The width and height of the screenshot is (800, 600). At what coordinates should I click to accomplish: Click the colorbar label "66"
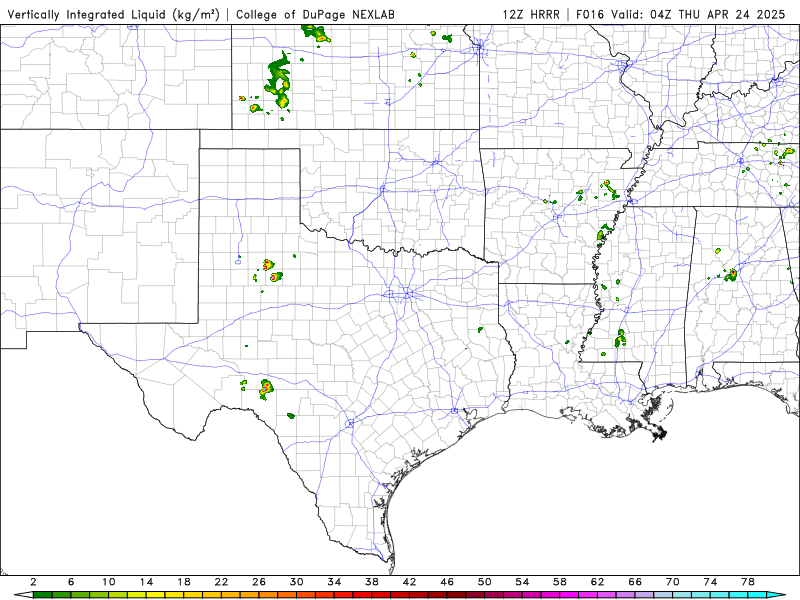point(635,582)
